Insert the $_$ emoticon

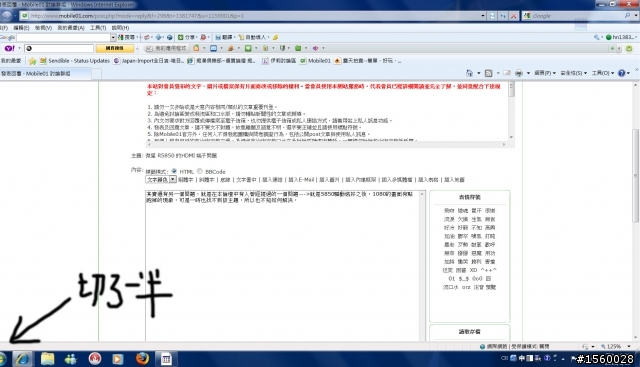(x=464, y=279)
